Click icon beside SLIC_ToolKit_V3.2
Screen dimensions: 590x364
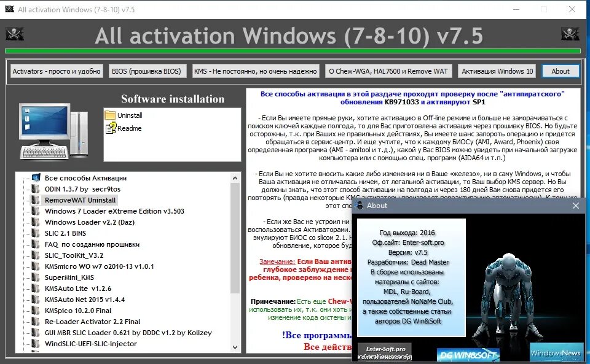click(x=36, y=255)
